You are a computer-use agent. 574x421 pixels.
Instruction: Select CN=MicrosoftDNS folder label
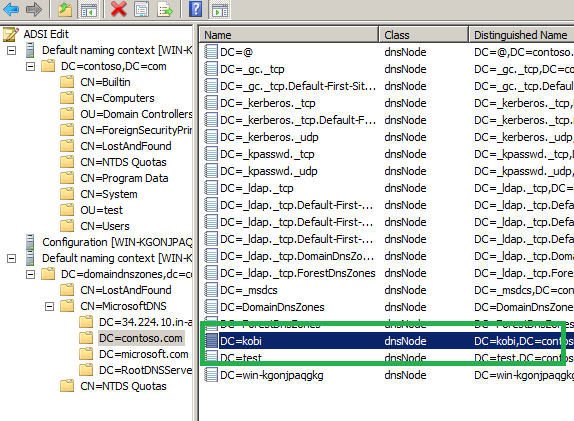[x=123, y=306]
